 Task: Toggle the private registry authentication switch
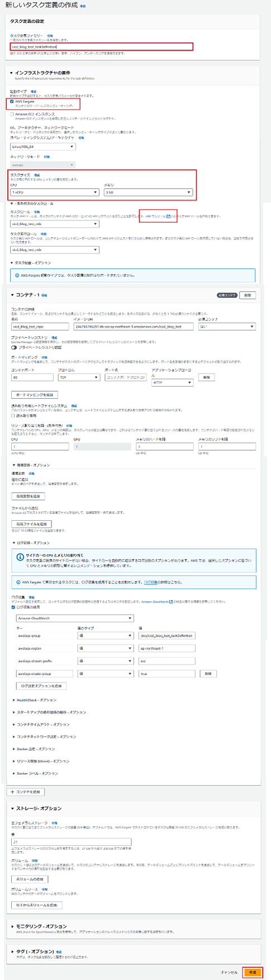point(15,347)
